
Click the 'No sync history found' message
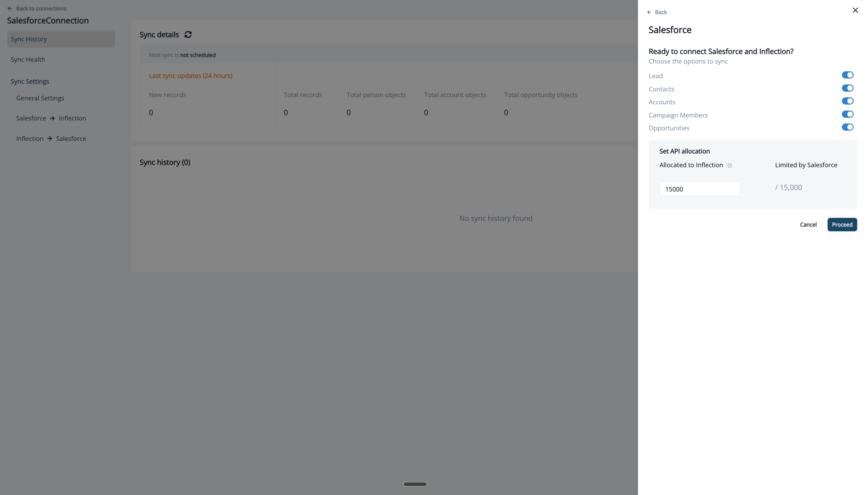496,218
